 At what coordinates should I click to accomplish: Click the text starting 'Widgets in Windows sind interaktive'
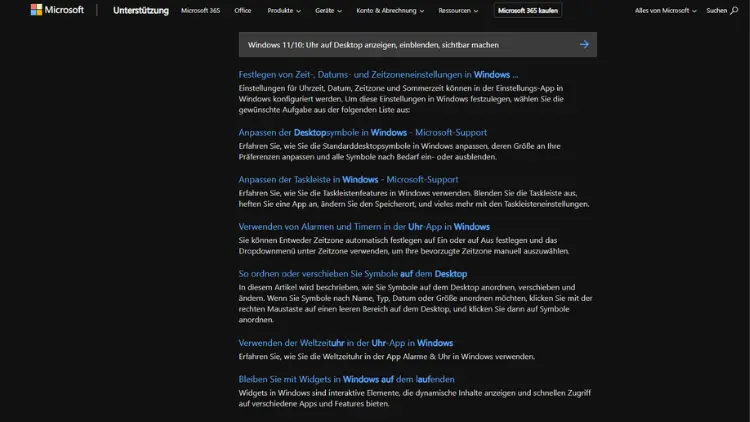415,398
